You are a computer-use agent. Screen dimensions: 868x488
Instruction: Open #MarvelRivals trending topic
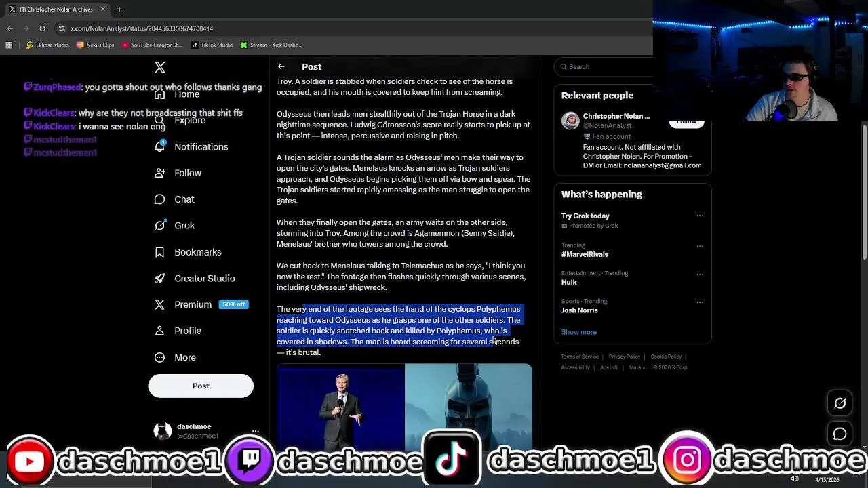pyautogui.click(x=585, y=254)
